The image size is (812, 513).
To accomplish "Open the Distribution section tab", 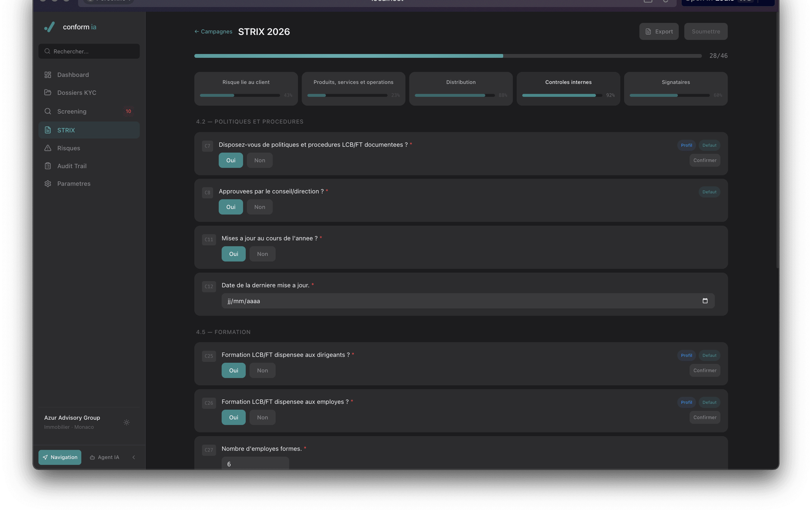I will tap(461, 88).
